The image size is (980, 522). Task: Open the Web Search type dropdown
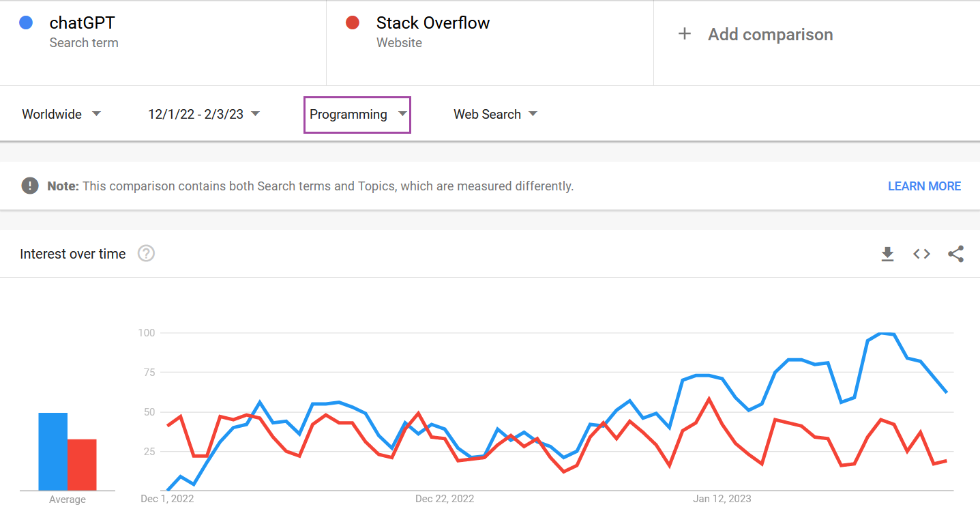[495, 114]
